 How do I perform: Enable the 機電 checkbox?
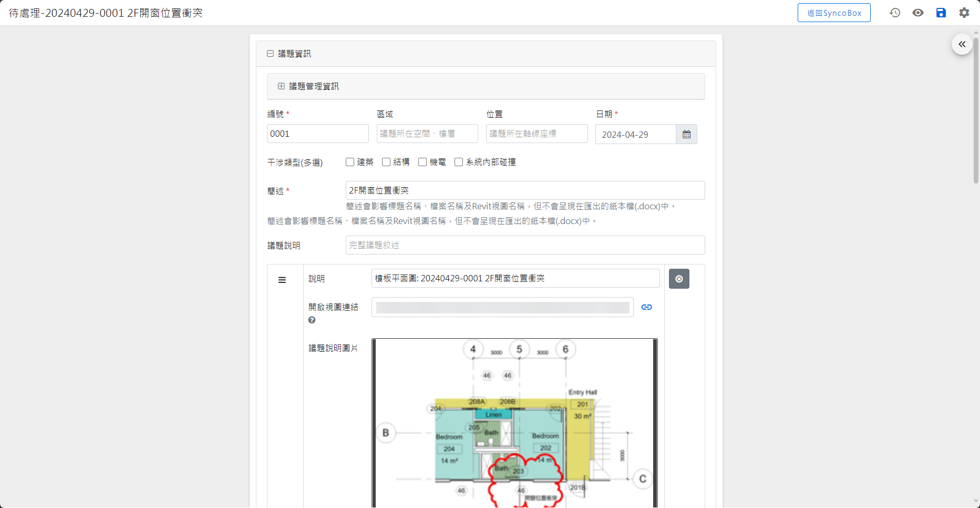tap(422, 162)
